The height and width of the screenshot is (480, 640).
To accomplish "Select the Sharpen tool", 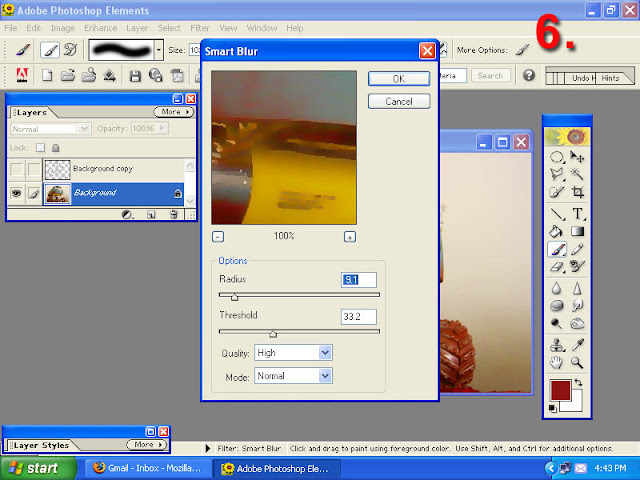I will point(577,288).
